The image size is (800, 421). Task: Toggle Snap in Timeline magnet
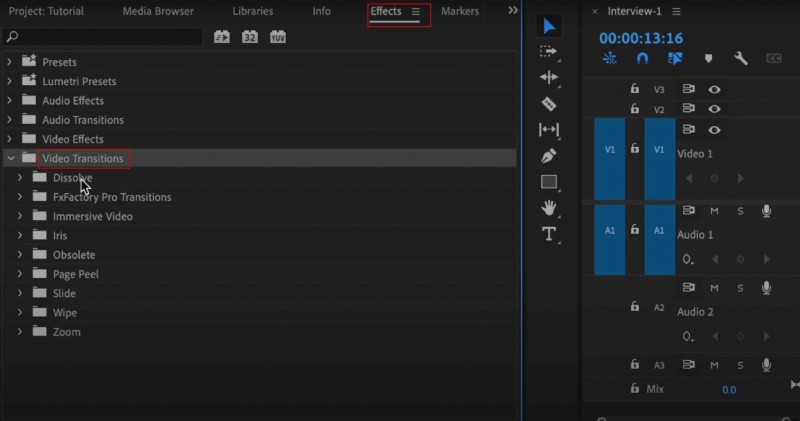pos(642,59)
